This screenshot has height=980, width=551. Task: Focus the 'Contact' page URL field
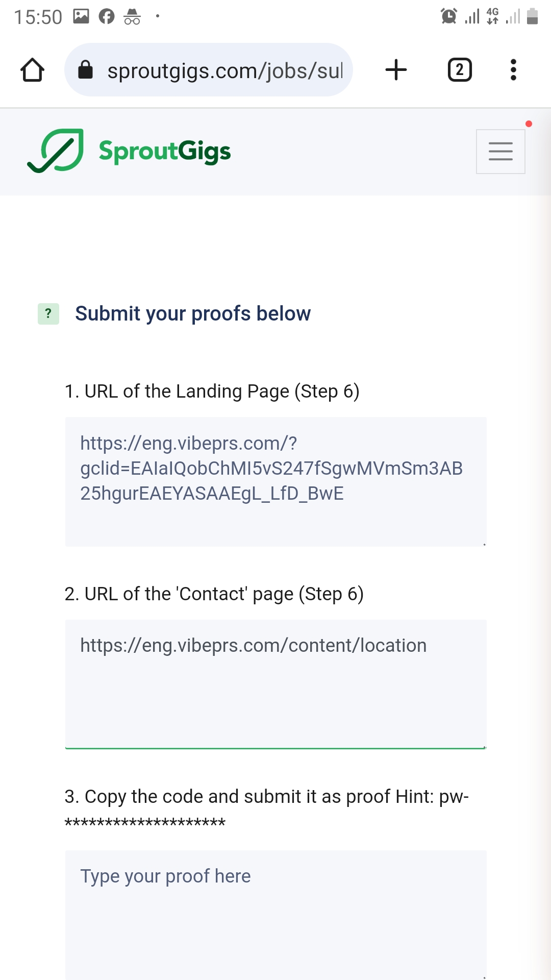(275, 684)
